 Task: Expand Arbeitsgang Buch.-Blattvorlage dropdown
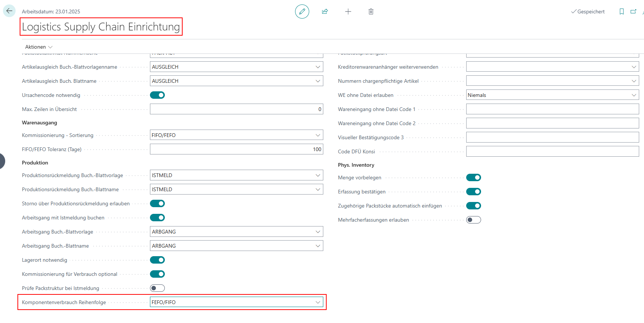click(x=318, y=232)
